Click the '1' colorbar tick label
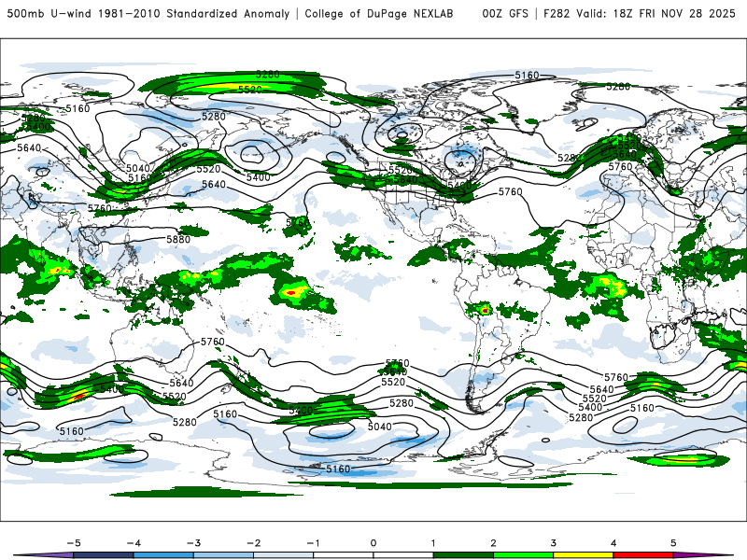 click(x=433, y=543)
